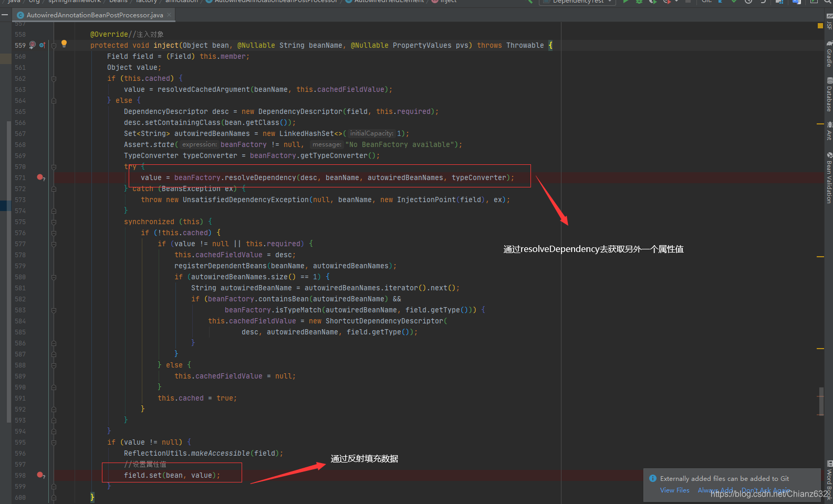Open the JSF tool window
Screen dimensions: 833x504
tap(829, 22)
